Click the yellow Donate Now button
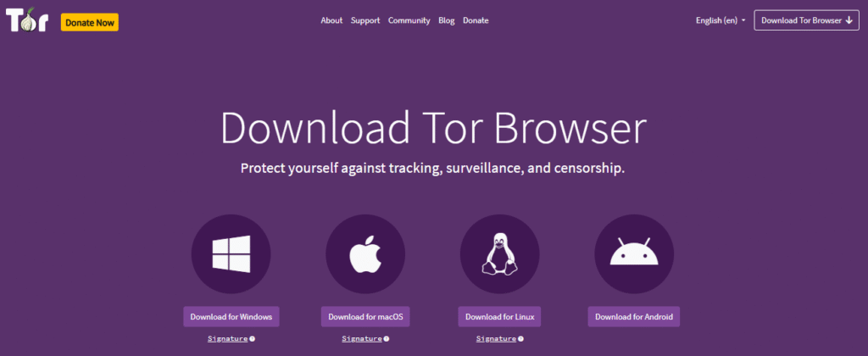 90,23
